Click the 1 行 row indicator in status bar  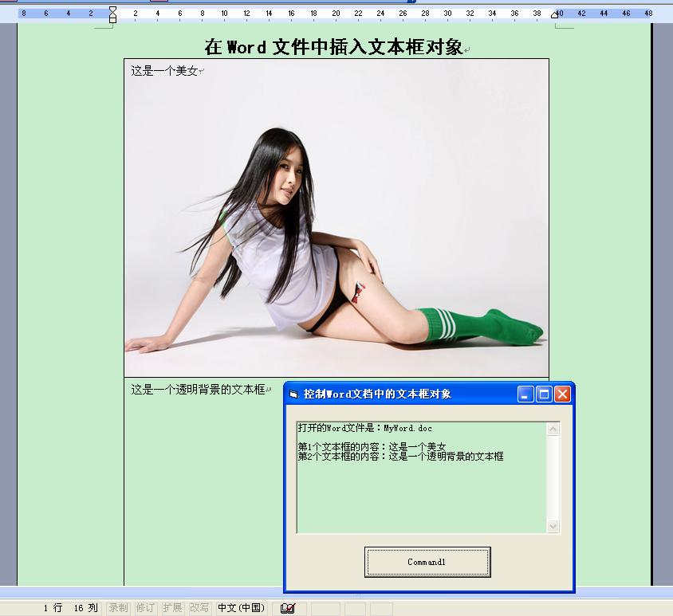click(x=53, y=608)
